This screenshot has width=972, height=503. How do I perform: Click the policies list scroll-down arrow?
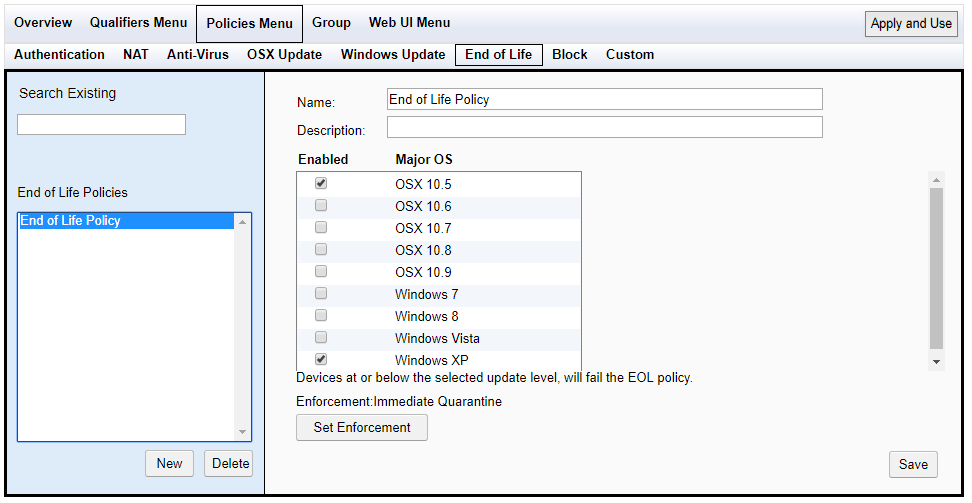pyautogui.click(x=242, y=432)
